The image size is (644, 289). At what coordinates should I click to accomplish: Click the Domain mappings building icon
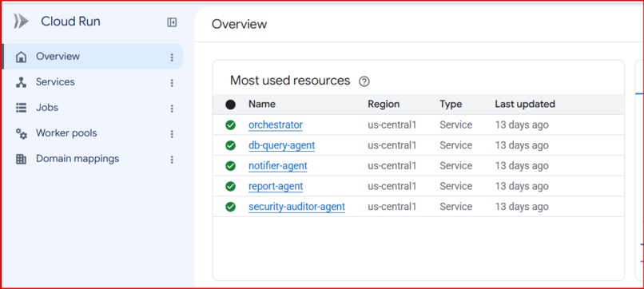click(21, 159)
